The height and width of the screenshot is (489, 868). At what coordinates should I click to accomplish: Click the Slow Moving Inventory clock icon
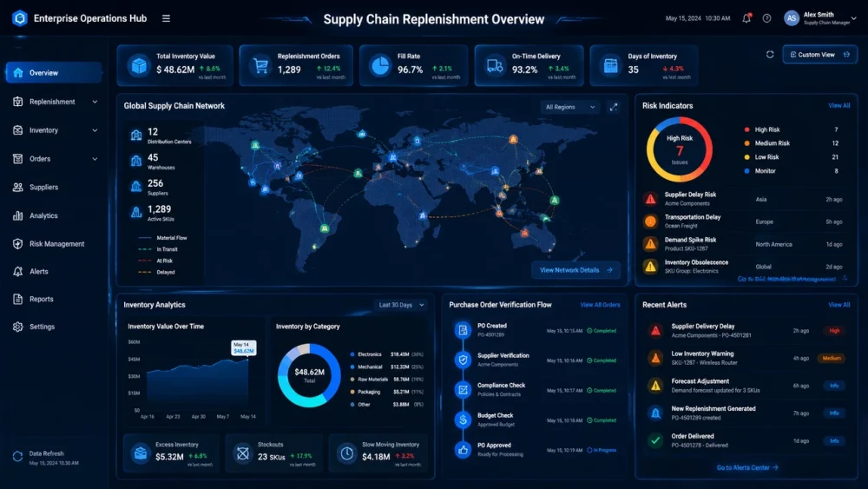[x=346, y=453]
